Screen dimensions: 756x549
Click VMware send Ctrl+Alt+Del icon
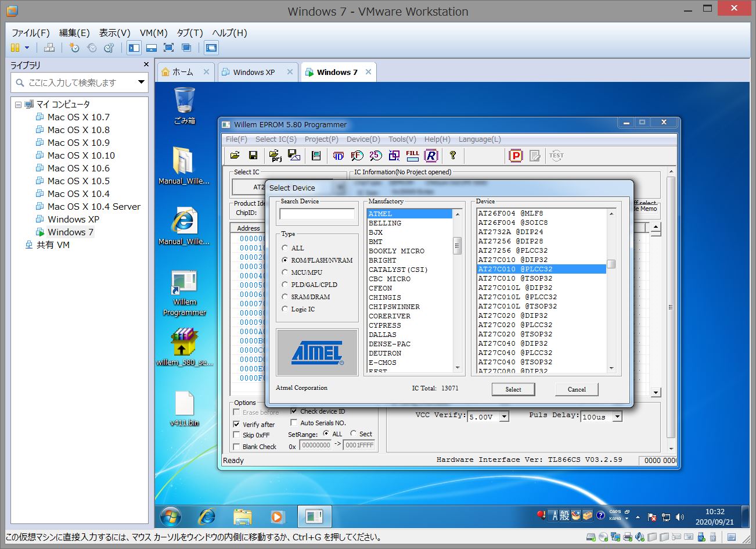pyautogui.click(x=49, y=48)
